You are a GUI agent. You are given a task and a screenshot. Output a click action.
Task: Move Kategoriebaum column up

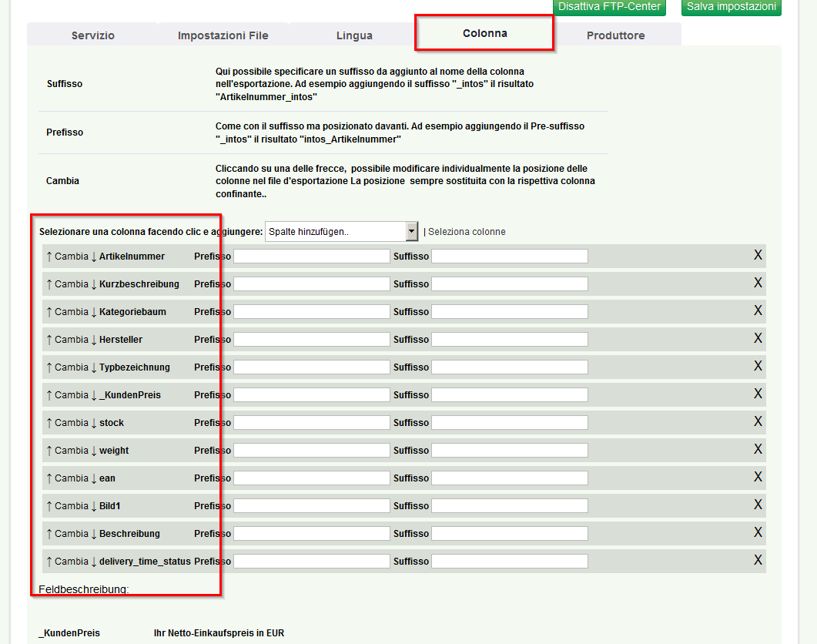click(49, 312)
